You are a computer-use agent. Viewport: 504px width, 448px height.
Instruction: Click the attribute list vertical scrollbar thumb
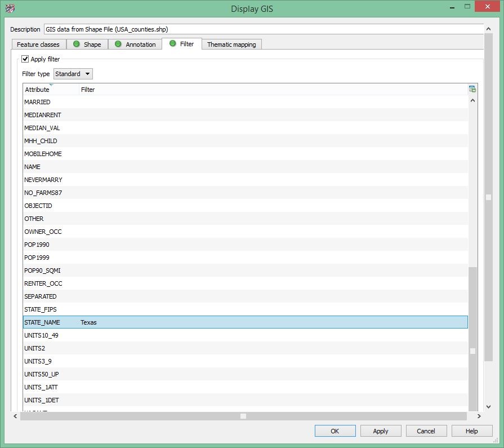pyautogui.click(x=472, y=338)
